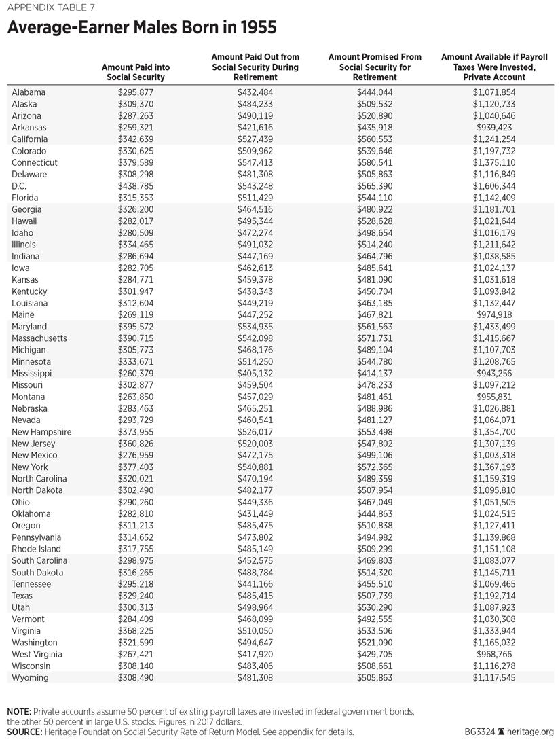The height and width of the screenshot is (739, 560).
Task: Select the 'Amount Available if Payroll Taxes Were Invested' header
Action: pyautogui.click(x=493, y=67)
